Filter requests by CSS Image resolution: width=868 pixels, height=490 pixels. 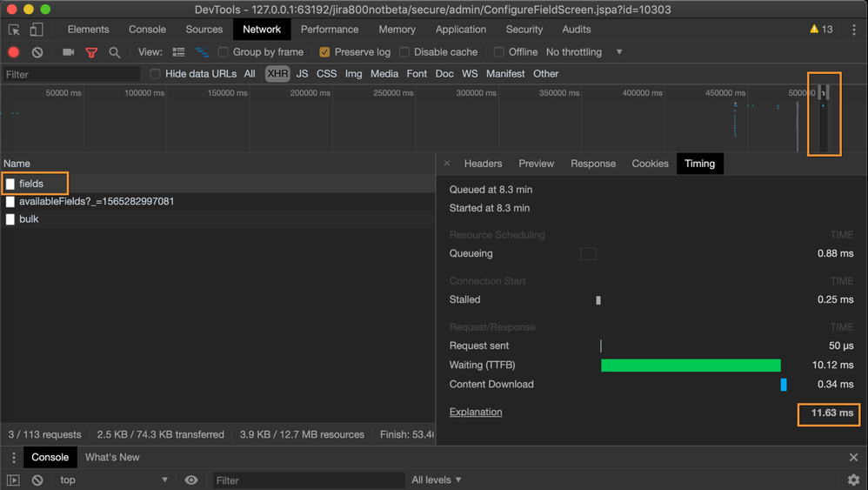327,74
